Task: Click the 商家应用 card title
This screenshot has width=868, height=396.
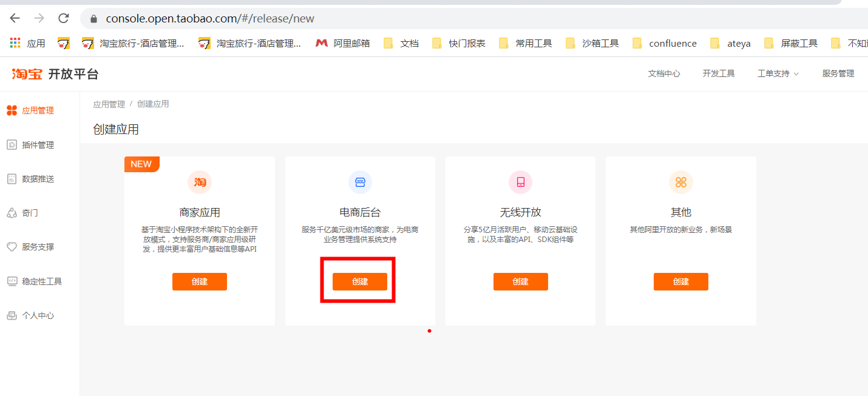Action: tap(200, 212)
